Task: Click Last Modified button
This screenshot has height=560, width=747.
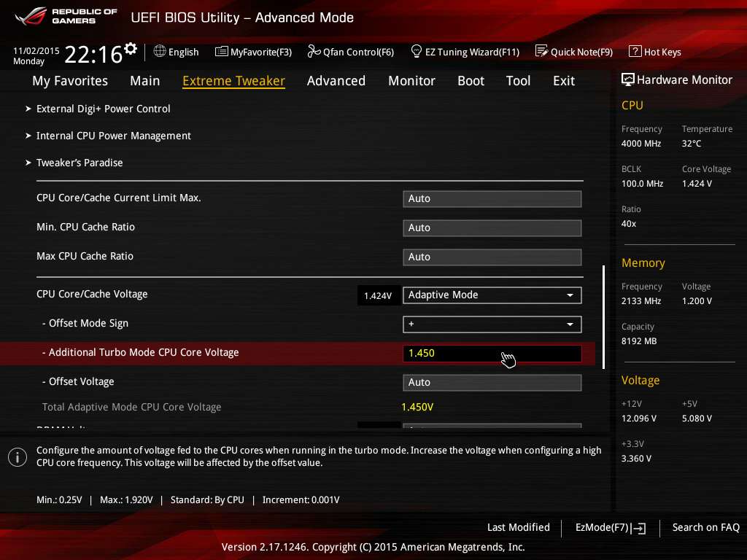Action: pos(518,527)
